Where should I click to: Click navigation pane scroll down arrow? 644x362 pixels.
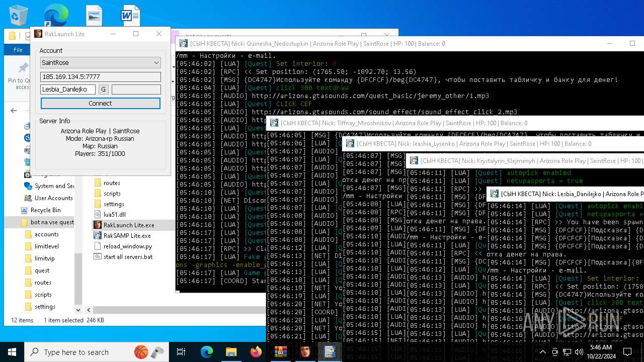point(78,310)
